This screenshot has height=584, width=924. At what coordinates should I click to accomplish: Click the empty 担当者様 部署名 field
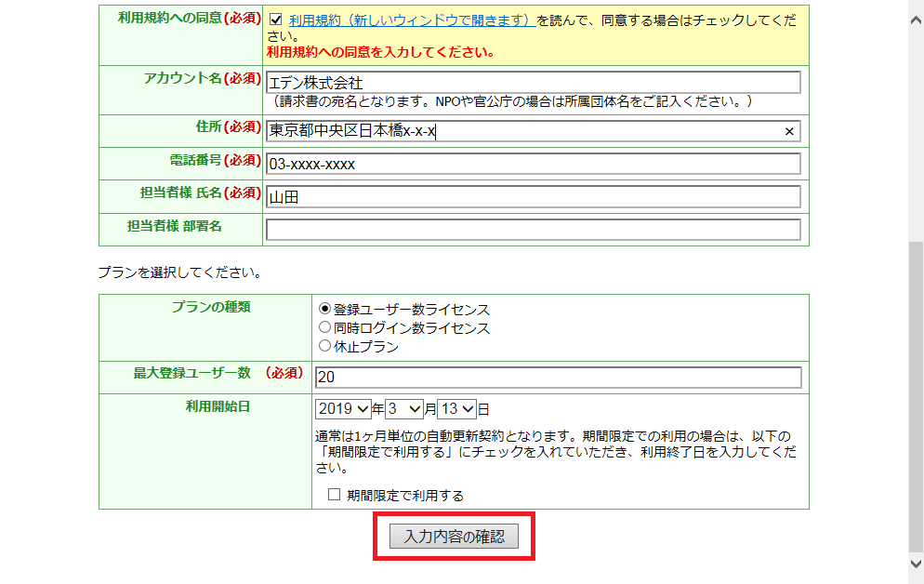click(534, 230)
